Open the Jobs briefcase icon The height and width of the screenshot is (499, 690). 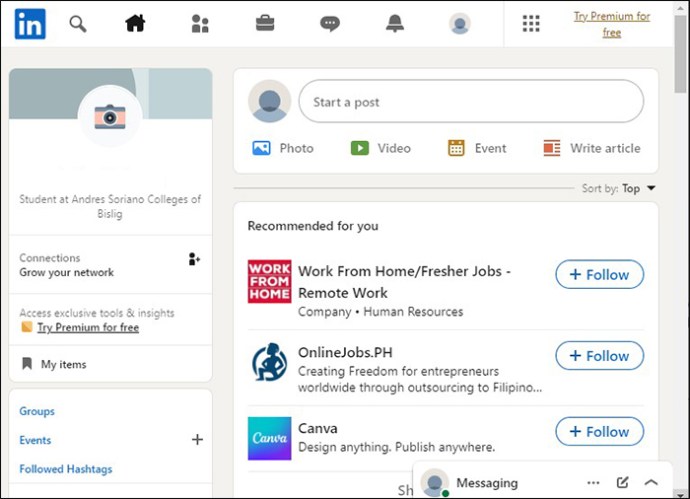point(265,23)
